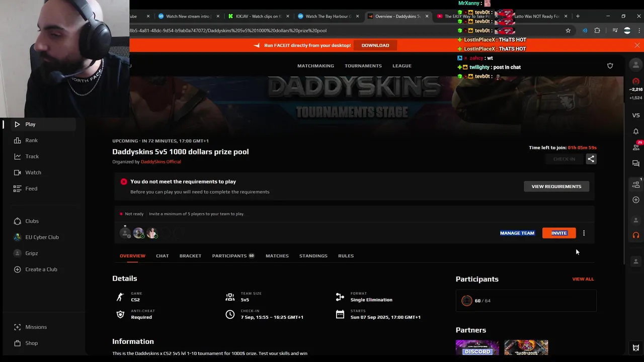
Task: Open notifications bell in right rail
Action: (x=636, y=131)
